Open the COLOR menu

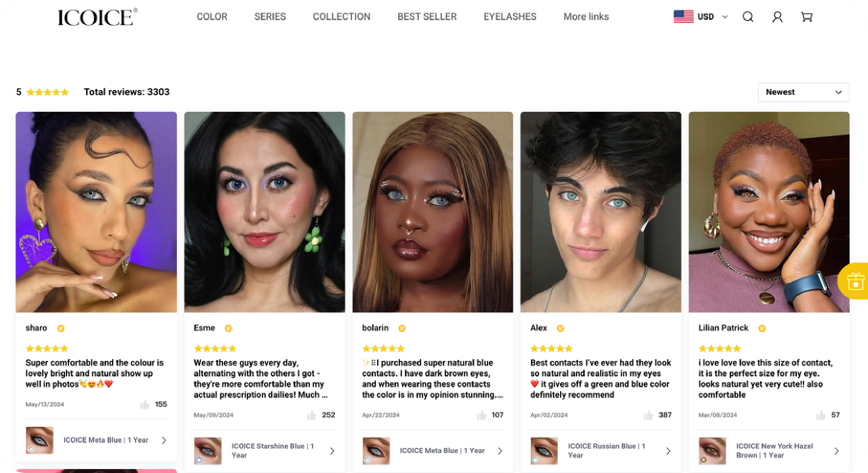click(212, 17)
